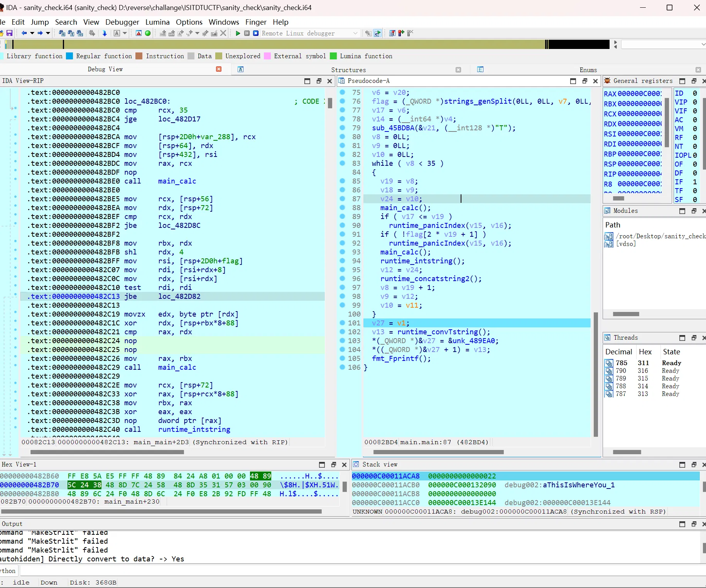Toggle breakpoint dot on pseudocode line 87
706x588 pixels.
pyautogui.click(x=342, y=199)
